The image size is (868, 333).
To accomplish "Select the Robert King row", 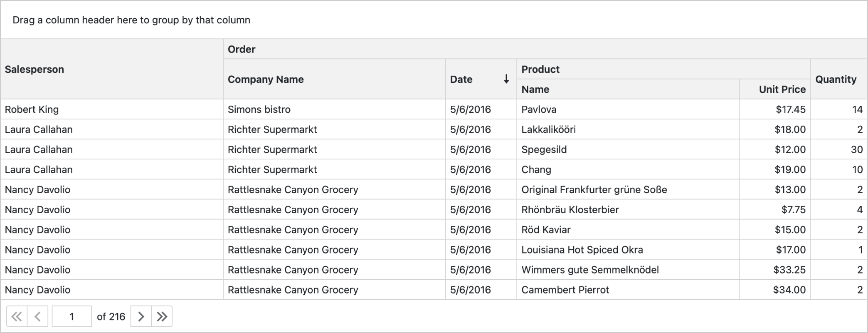I will pyautogui.click(x=32, y=109).
